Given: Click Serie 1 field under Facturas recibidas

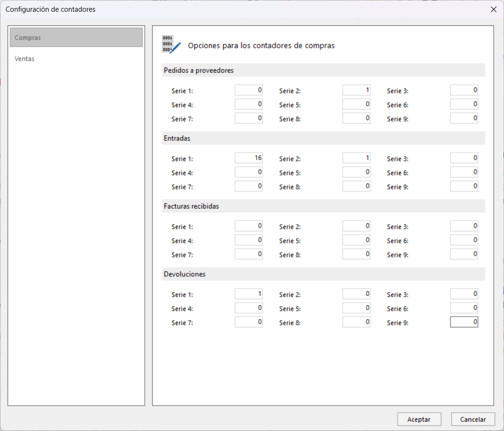Looking at the screenshot, I should pyautogui.click(x=248, y=226).
